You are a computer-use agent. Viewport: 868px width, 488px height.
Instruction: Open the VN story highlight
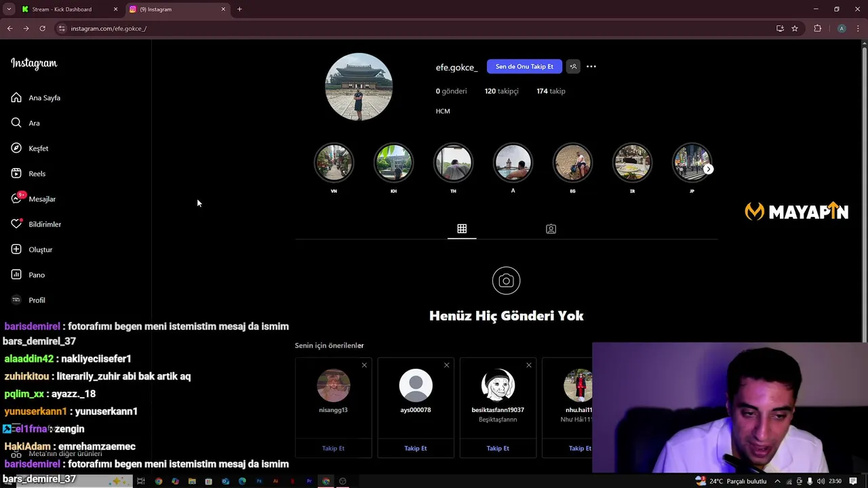(x=334, y=163)
